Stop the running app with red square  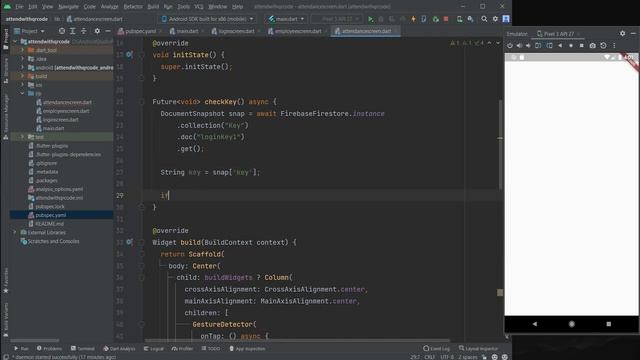click(446, 19)
